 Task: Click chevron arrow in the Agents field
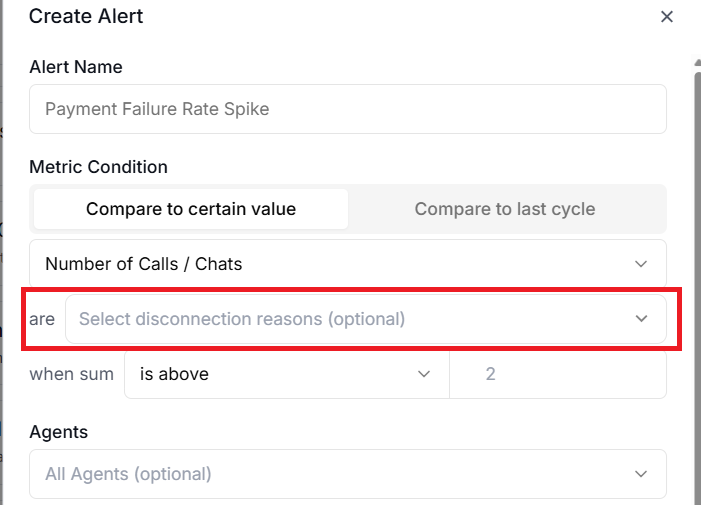coord(641,474)
